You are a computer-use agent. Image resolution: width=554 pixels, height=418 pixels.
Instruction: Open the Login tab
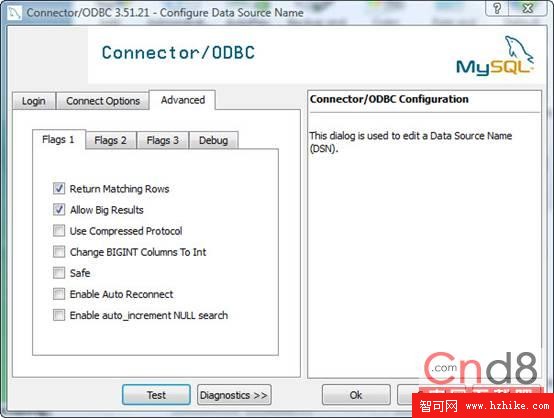pos(34,101)
